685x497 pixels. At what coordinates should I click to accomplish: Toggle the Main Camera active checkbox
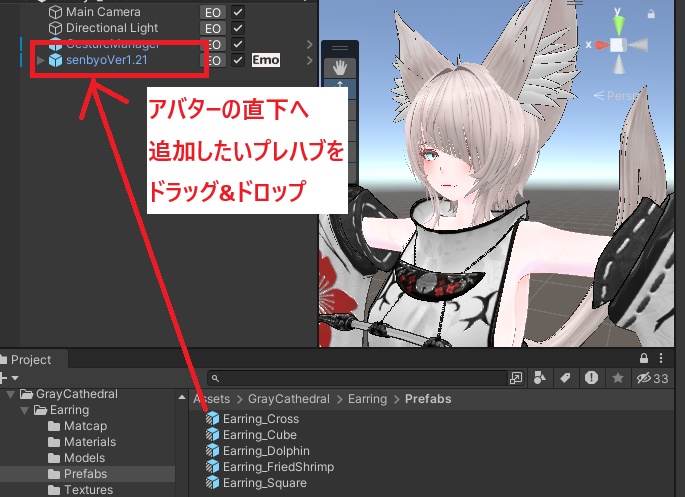click(x=238, y=12)
